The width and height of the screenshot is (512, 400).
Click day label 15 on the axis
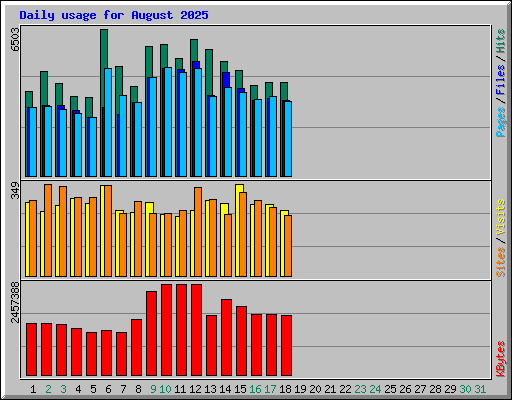pos(240,389)
